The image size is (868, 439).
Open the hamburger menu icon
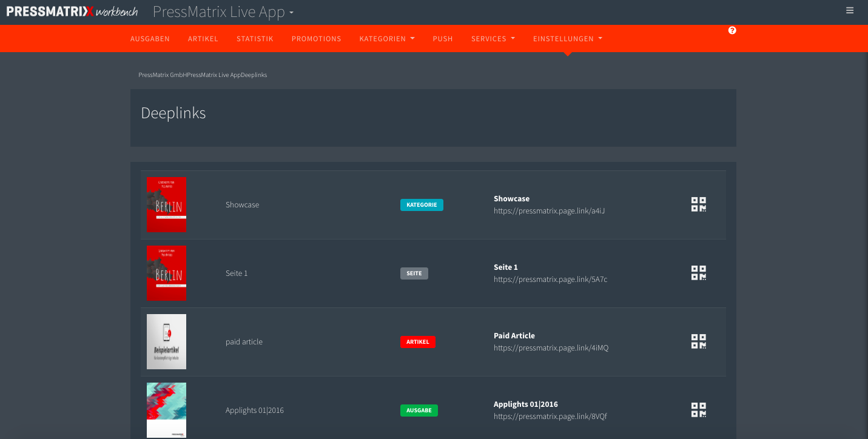click(850, 10)
